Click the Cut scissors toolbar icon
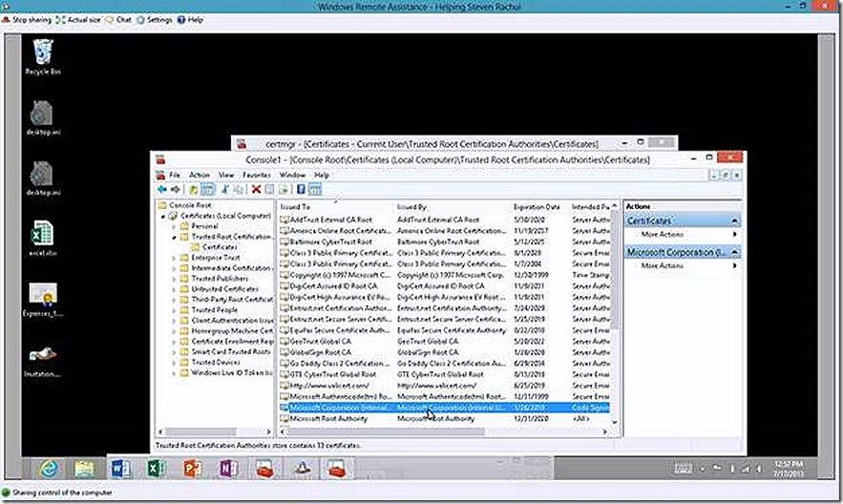 pos(225,189)
